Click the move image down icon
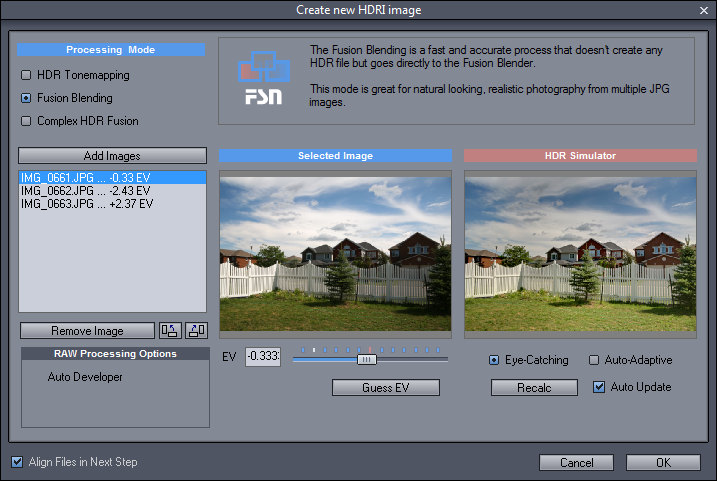The height and width of the screenshot is (481, 717). (197, 330)
